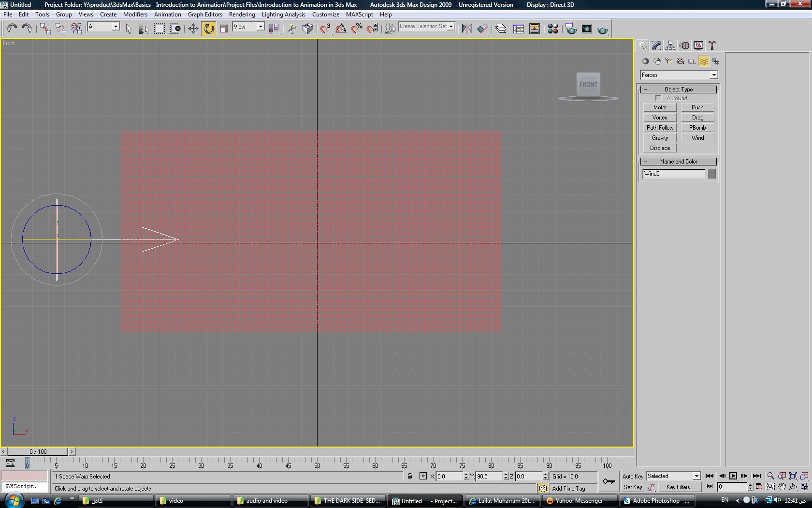
Task: Click the Key Filters button
Action: tap(679, 487)
